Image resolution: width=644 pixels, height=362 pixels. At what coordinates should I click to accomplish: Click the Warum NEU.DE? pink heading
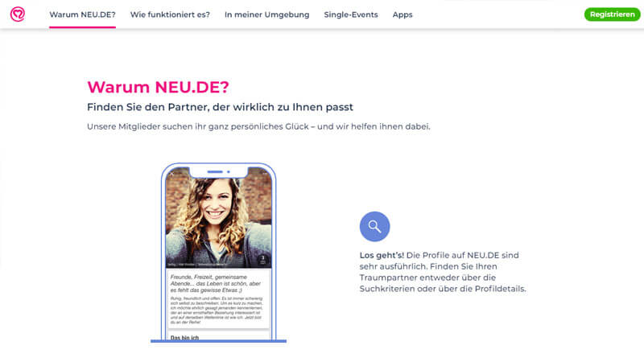[158, 87]
